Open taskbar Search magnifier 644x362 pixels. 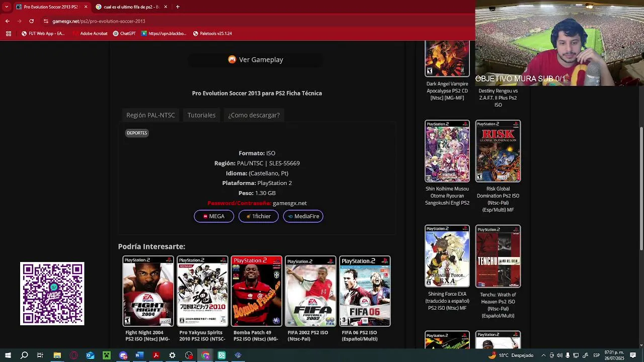click(24, 355)
